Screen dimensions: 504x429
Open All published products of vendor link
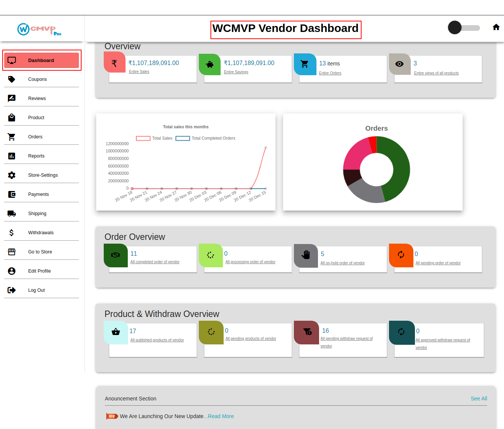(x=157, y=340)
